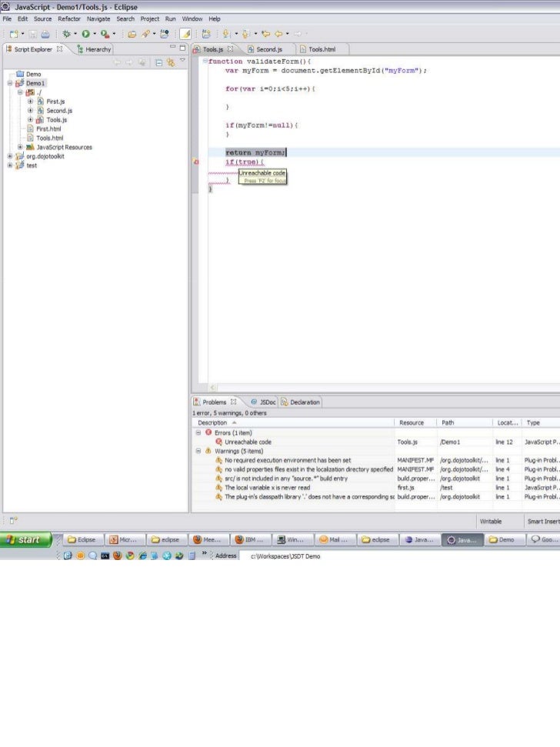Sort problems by Description column header
Image resolution: width=560 pixels, height=747 pixels.
point(212,422)
